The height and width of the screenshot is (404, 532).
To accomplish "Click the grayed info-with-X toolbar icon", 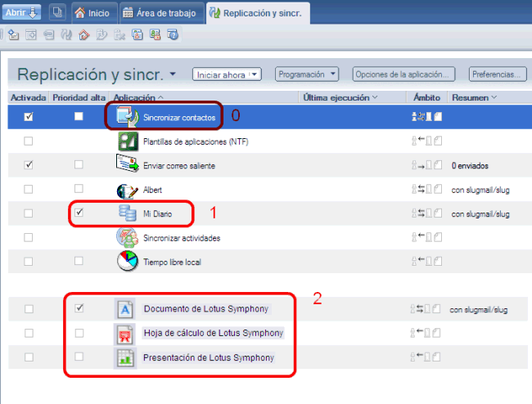I will click(x=119, y=34).
